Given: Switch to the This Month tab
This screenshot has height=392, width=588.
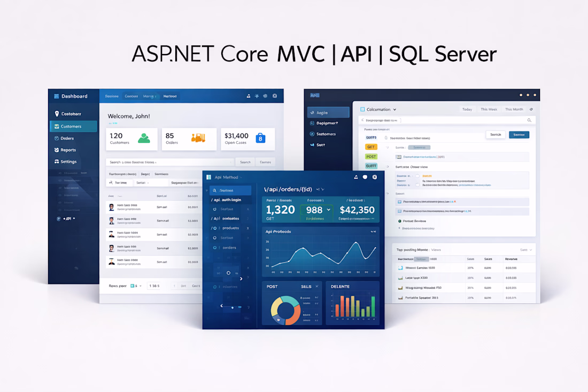Looking at the screenshot, I should coord(514,110).
